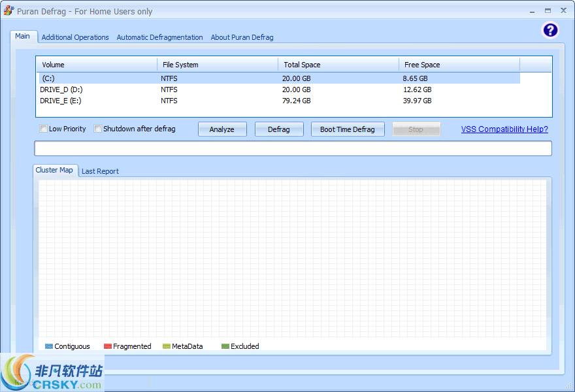Click the Help question mark icon

[x=550, y=30]
